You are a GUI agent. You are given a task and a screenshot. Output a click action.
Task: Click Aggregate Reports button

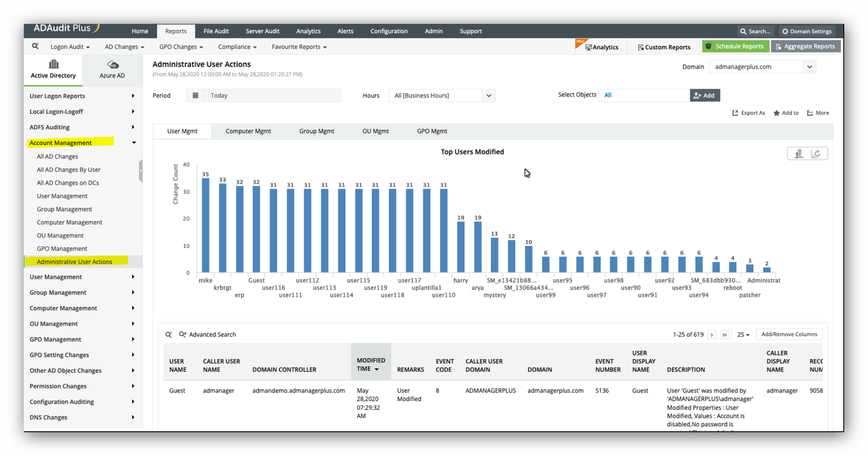[x=806, y=46]
